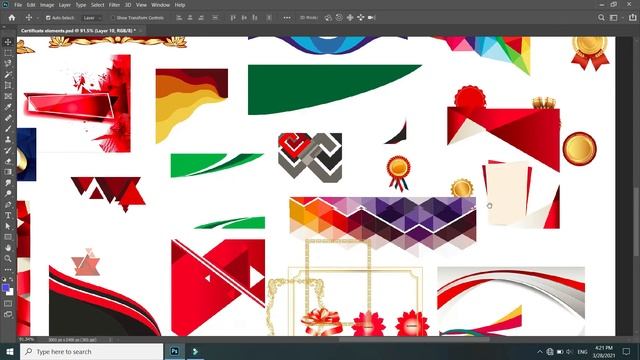Open Photoshop from the taskbar
This screenshot has height=360, width=640.
click(174, 351)
